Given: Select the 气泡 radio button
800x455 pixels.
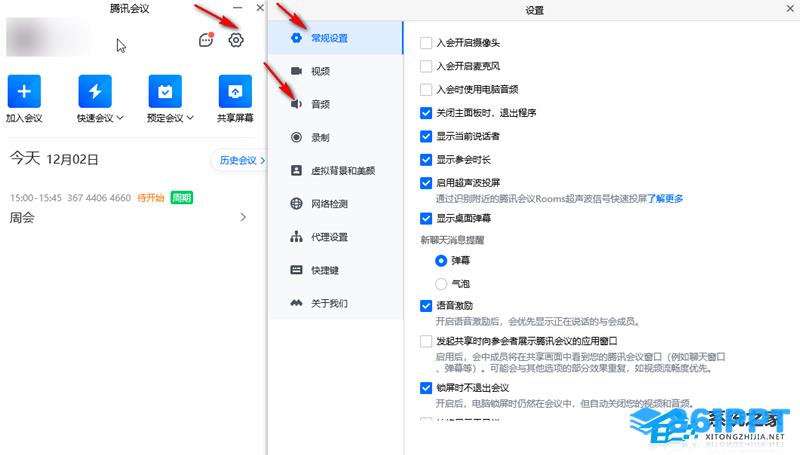Looking at the screenshot, I should click(441, 284).
